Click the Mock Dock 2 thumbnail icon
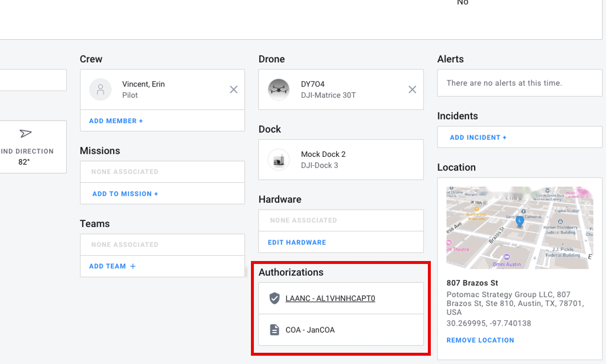 pos(279,160)
